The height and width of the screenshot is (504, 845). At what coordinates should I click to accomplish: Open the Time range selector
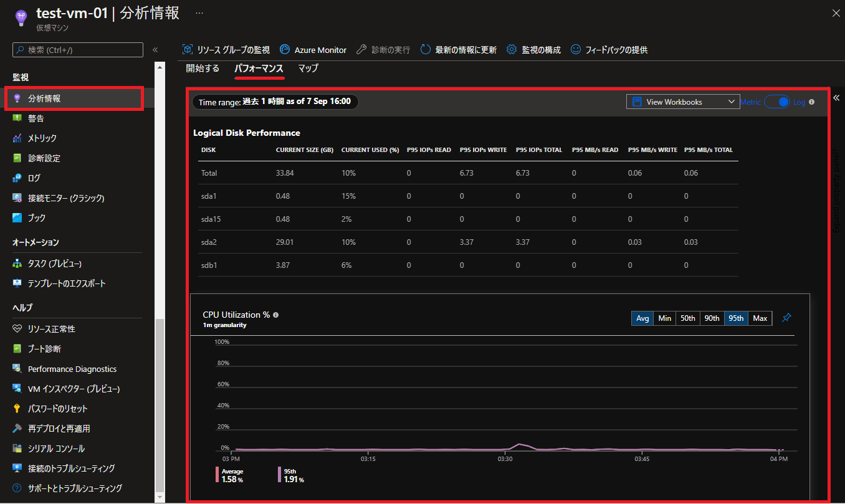[275, 102]
